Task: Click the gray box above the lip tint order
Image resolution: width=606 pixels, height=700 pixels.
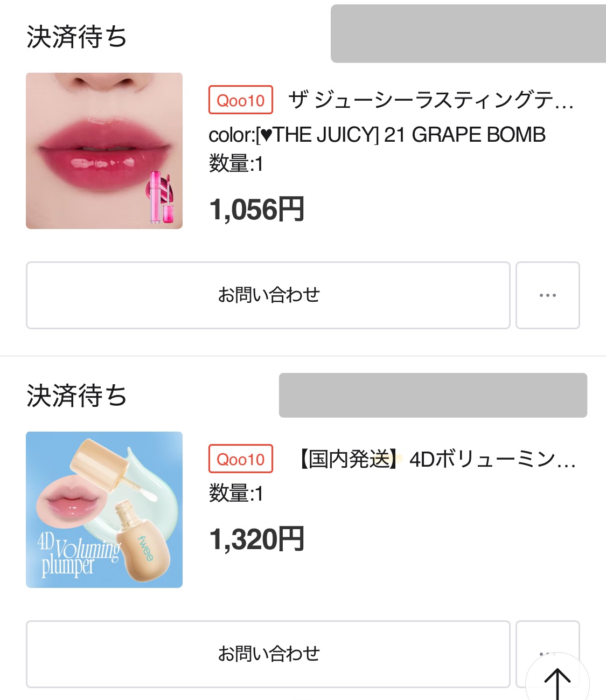Action: pyautogui.click(x=468, y=33)
